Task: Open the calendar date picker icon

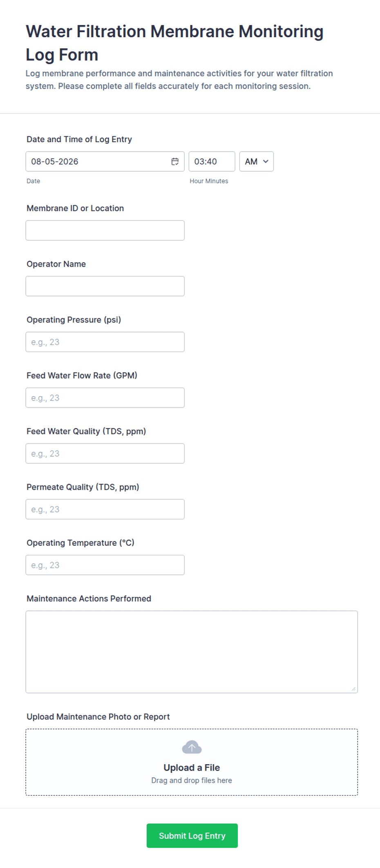Action: [x=175, y=161]
